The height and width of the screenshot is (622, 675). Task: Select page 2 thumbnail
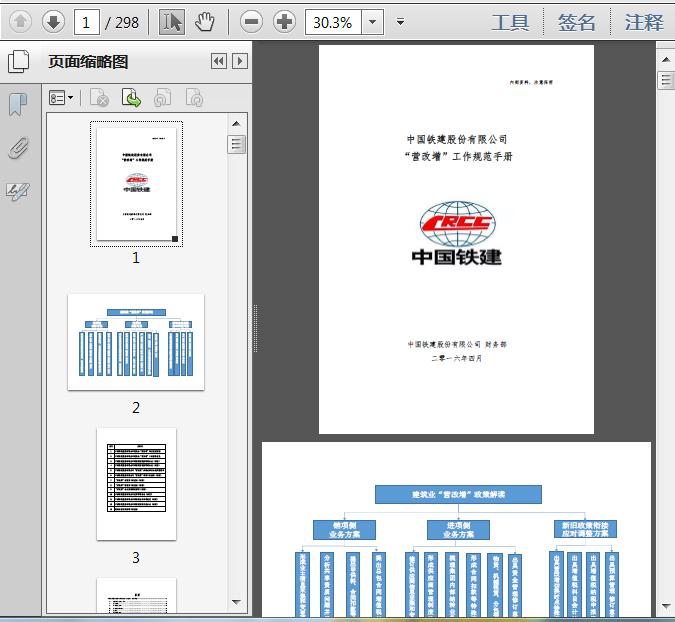point(136,342)
